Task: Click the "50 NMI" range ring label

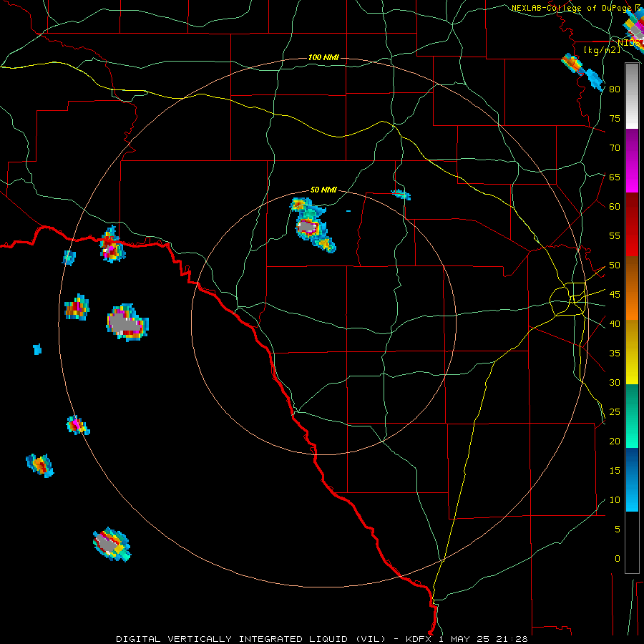Action: tap(323, 190)
